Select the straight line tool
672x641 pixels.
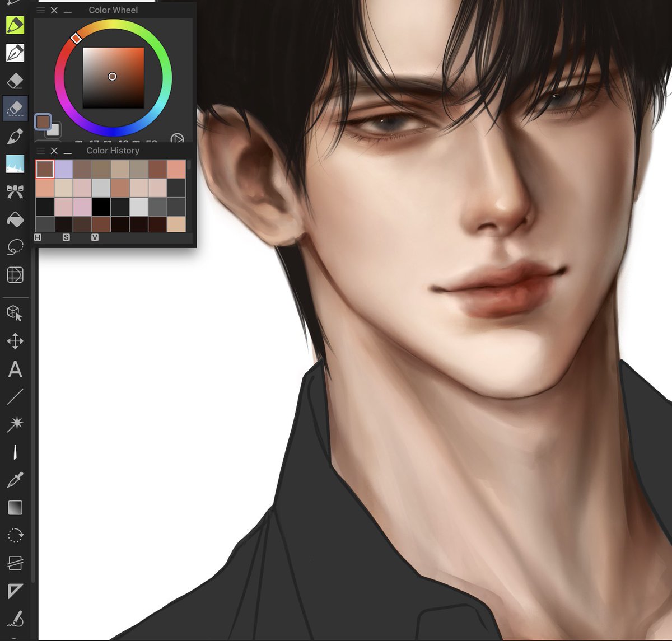15,397
